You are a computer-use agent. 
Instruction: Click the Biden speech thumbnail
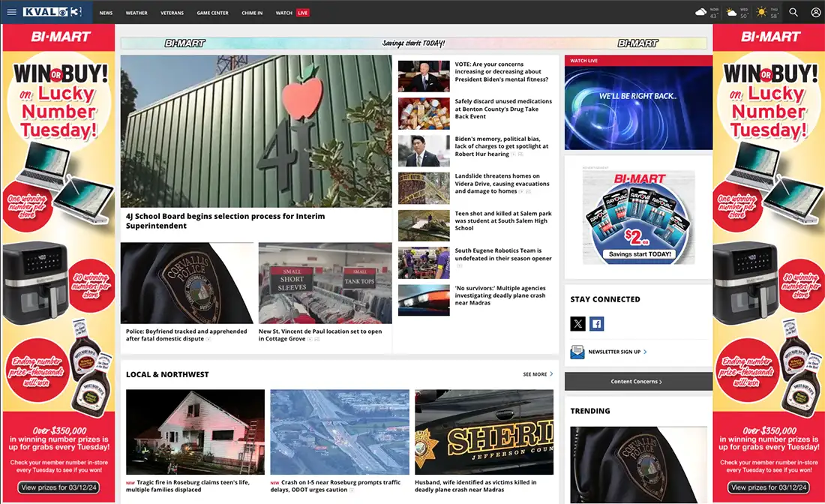click(x=424, y=76)
